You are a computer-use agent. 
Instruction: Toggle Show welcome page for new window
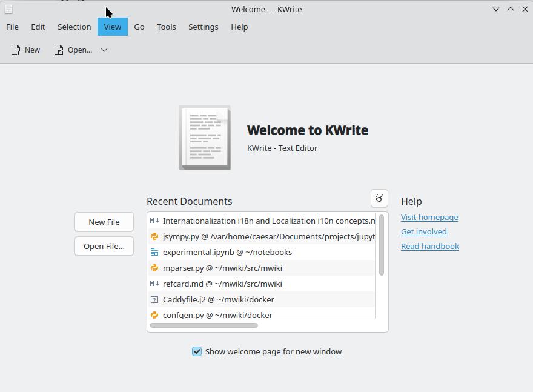click(x=197, y=351)
